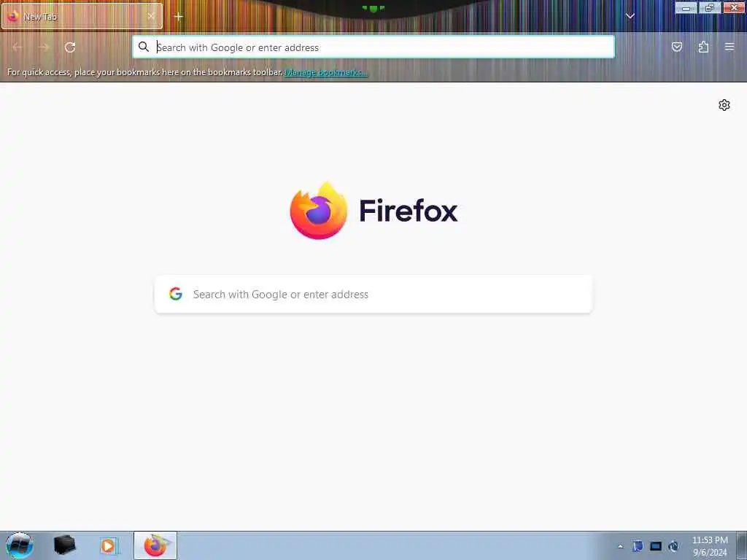This screenshot has height=560, width=747.
Task: Open the Action Center flag tray icon
Action: click(638, 546)
